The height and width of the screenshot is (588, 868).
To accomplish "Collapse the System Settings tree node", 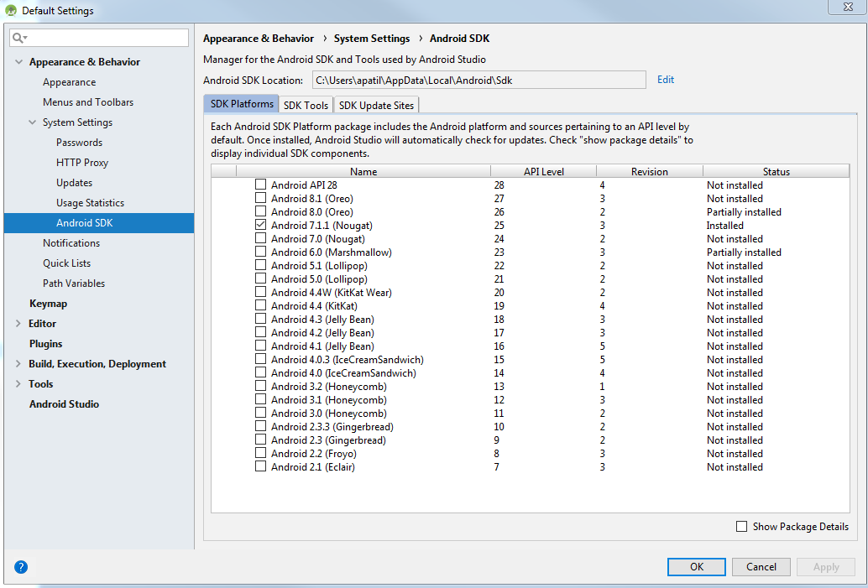I will point(33,122).
